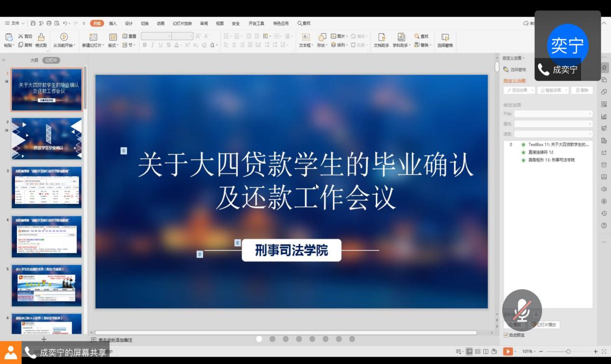Unmute the microphone in the call overlay
The width and height of the screenshot is (611, 364).
pyautogui.click(x=522, y=310)
